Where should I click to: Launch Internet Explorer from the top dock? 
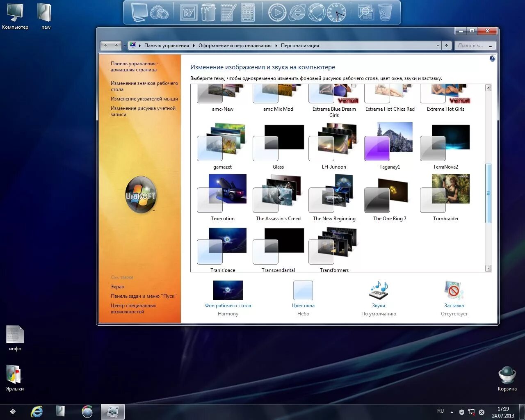coord(297,13)
